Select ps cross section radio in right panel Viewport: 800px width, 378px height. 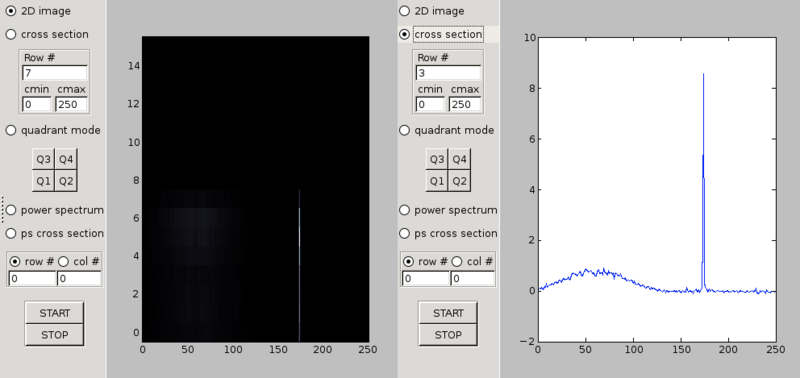pyautogui.click(x=404, y=233)
